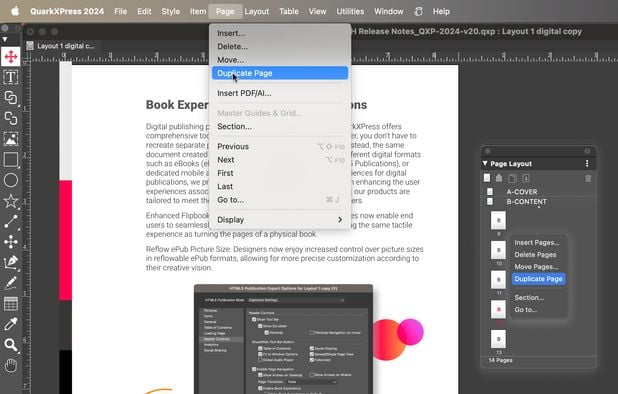The width and height of the screenshot is (618, 394).
Task: Select the Text Content tool
Action: click(x=11, y=77)
